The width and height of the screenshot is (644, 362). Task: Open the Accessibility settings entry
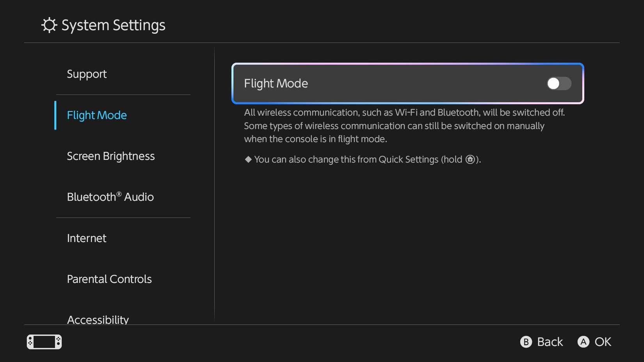(98, 319)
